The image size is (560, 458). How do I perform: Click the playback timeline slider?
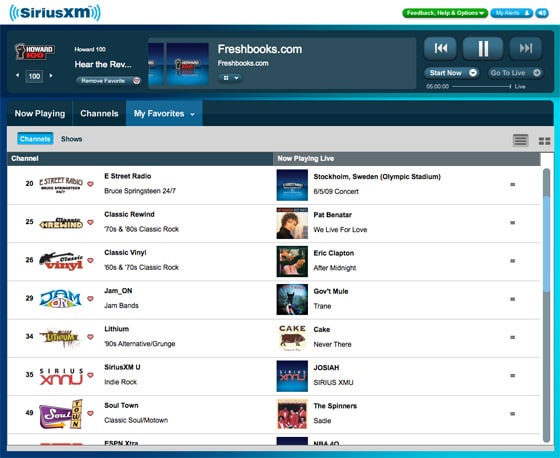coord(481,86)
